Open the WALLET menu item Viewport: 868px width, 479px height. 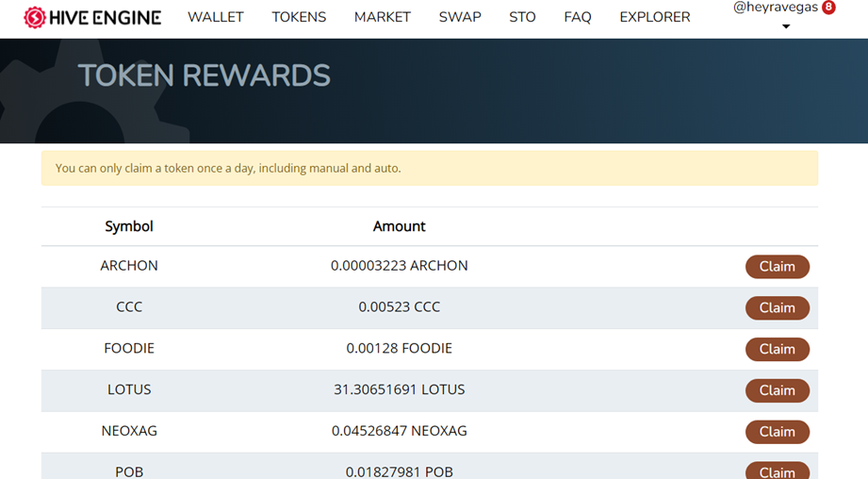coord(215,17)
